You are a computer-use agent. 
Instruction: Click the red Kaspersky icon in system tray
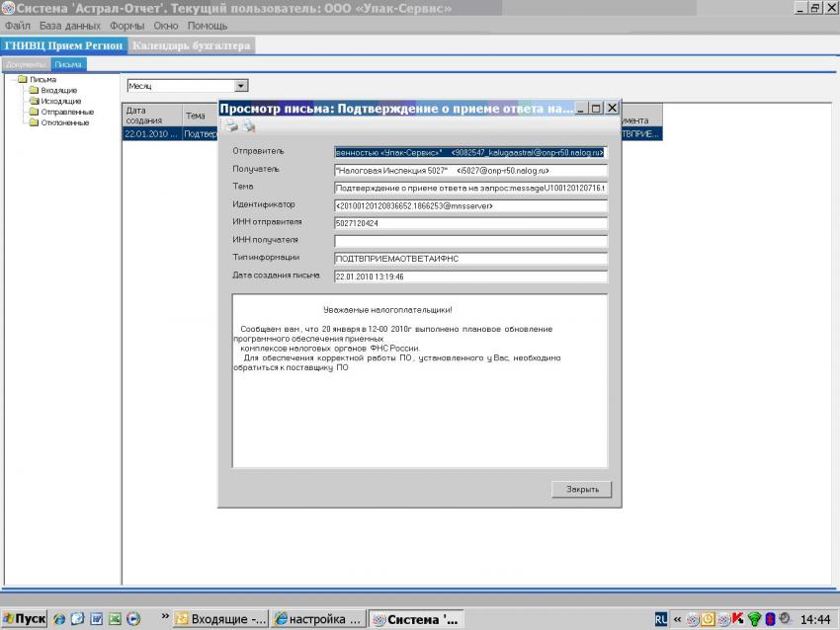pyautogui.click(x=737, y=619)
